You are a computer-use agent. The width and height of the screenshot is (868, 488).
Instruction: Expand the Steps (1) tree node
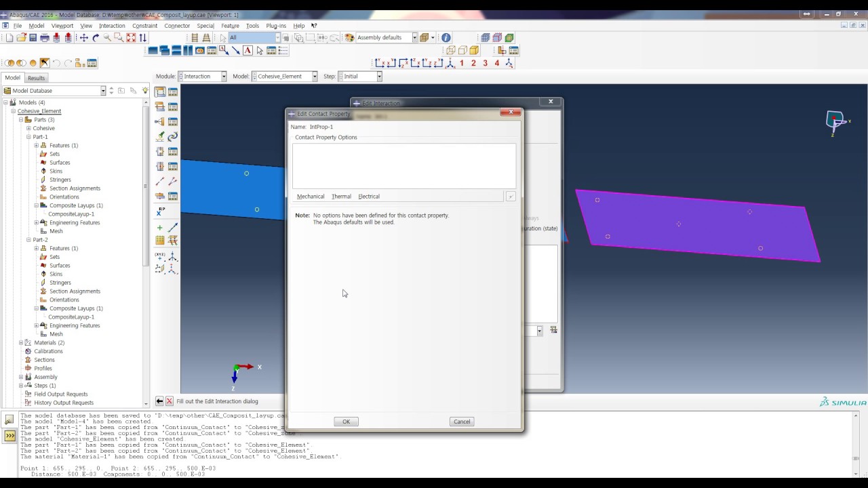tap(21, 386)
